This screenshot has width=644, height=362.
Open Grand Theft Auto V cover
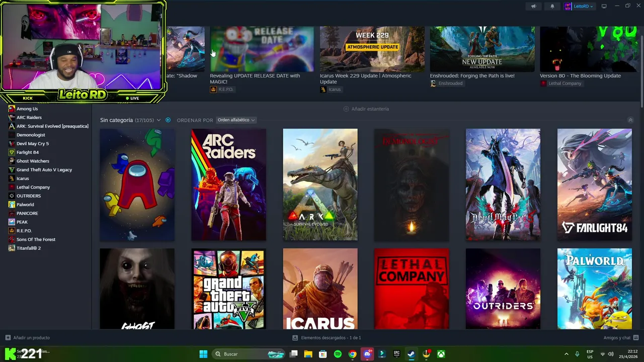[228, 289]
